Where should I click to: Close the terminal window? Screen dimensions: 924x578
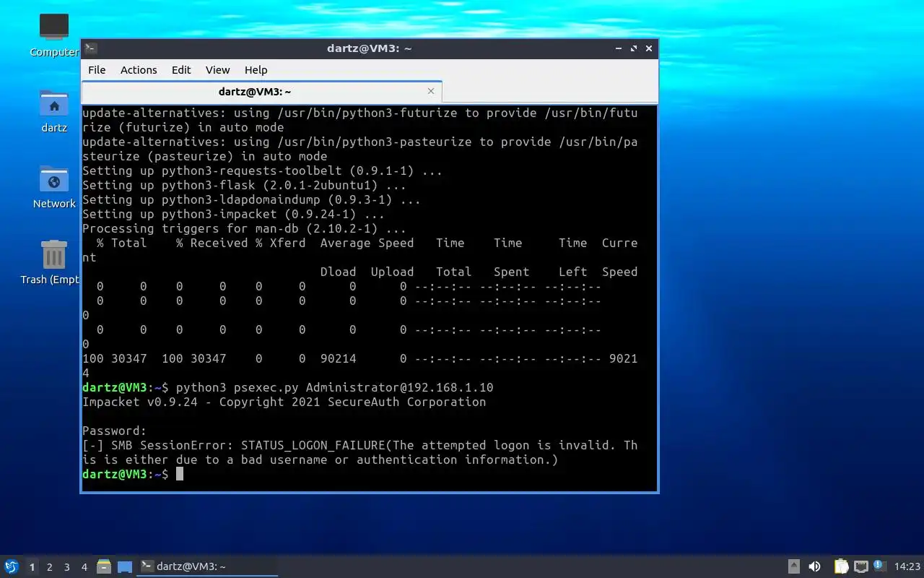tap(649, 48)
